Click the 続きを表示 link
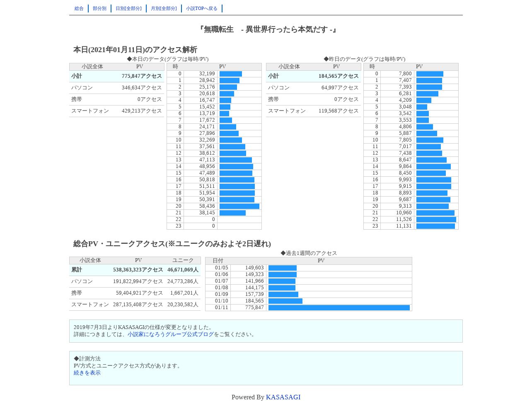 point(87,373)
